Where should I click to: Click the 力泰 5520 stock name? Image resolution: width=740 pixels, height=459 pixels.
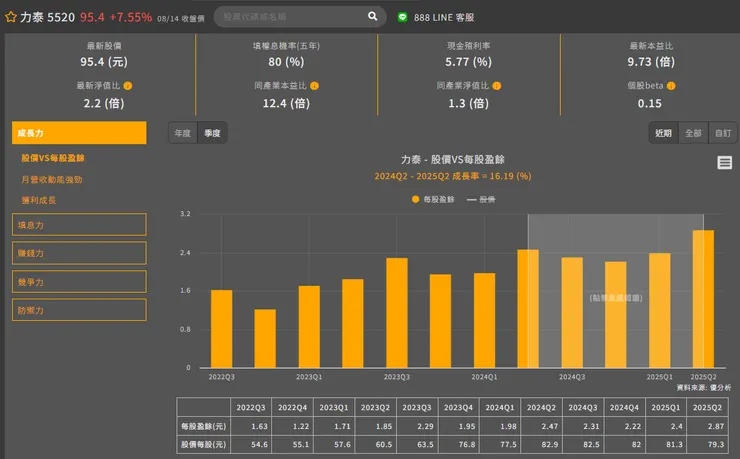pyautogui.click(x=47, y=17)
